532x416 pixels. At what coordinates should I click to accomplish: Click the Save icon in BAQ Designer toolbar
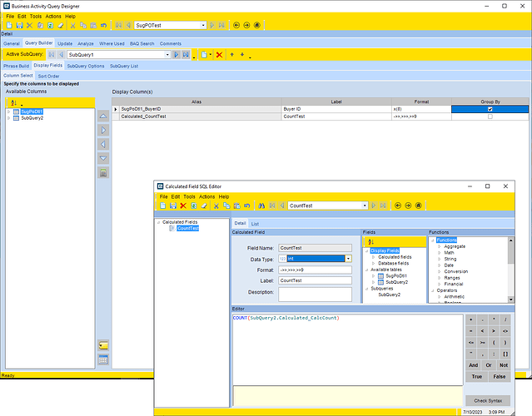click(x=18, y=26)
